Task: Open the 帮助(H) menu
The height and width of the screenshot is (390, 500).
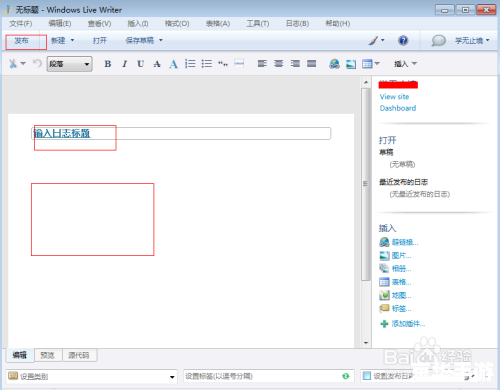Action: 338,24
